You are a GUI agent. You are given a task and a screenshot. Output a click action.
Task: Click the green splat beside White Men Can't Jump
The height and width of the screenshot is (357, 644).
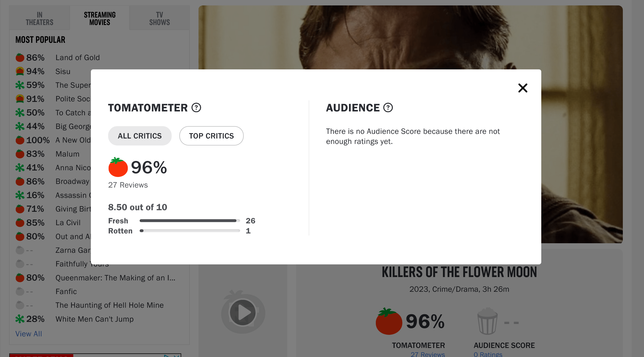click(20, 319)
